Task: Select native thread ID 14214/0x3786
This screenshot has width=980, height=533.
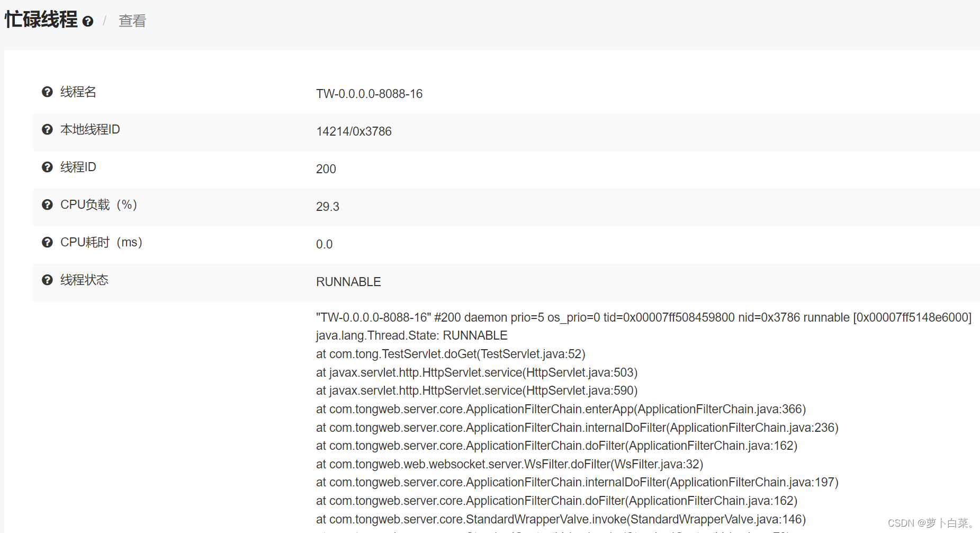Action: pyautogui.click(x=354, y=131)
